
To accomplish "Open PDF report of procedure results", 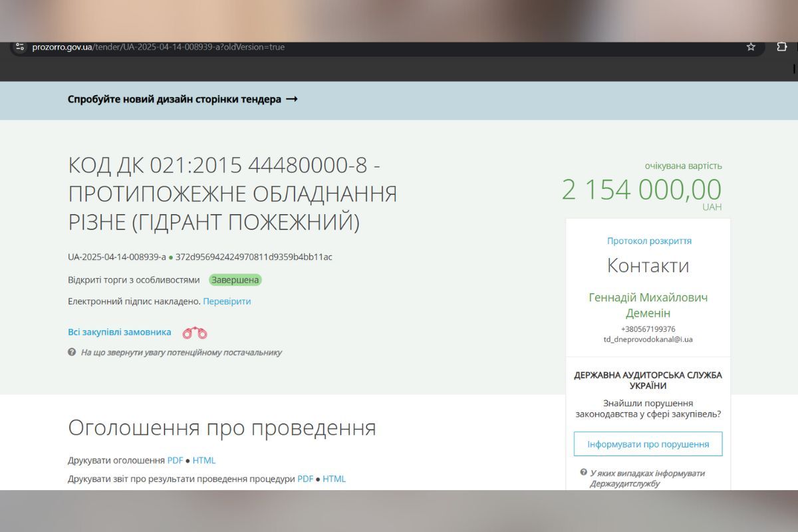I will point(305,478).
